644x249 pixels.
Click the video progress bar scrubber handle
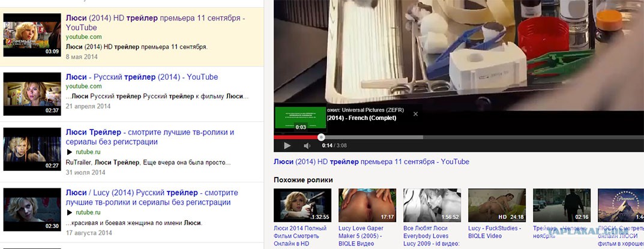click(x=321, y=137)
